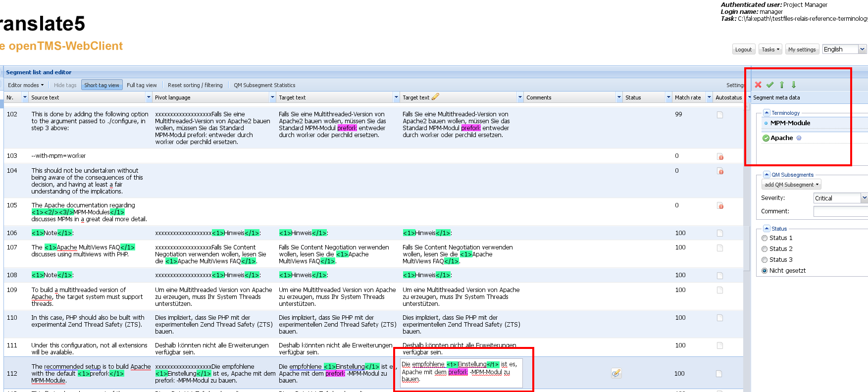Open the Editor modes menu
This screenshot has width=868, height=392.
26,85
